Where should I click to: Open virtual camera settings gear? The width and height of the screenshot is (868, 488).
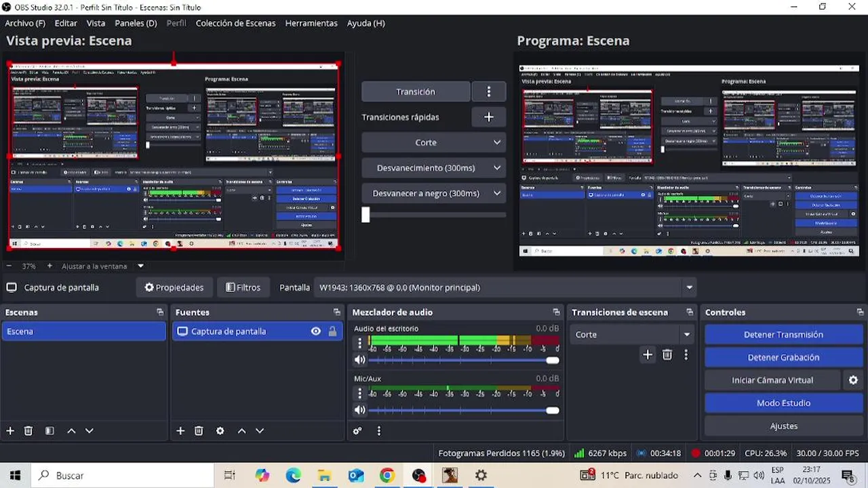pos(854,380)
